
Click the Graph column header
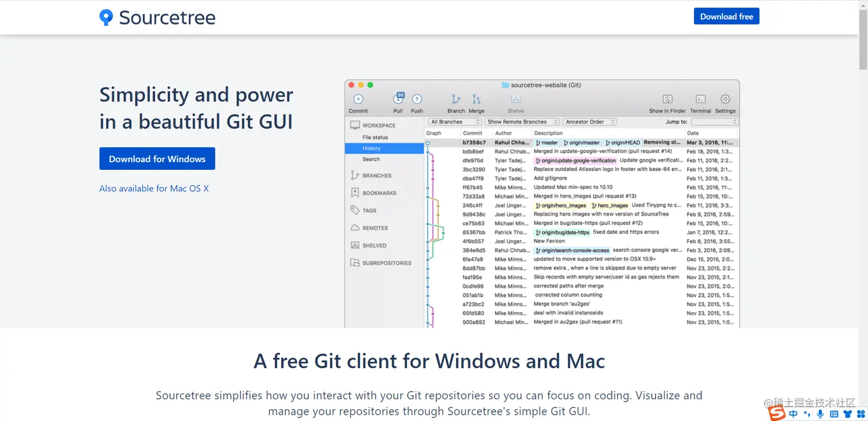click(x=434, y=133)
